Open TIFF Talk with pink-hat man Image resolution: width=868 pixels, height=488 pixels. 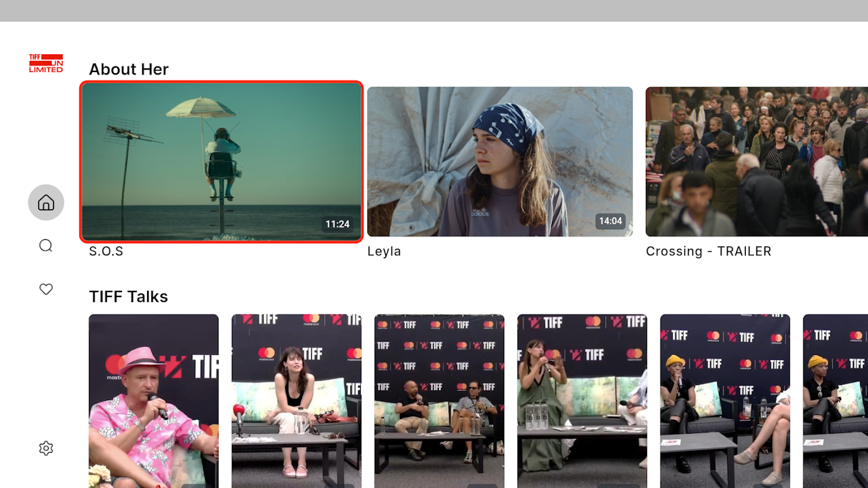pyautogui.click(x=154, y=401)
